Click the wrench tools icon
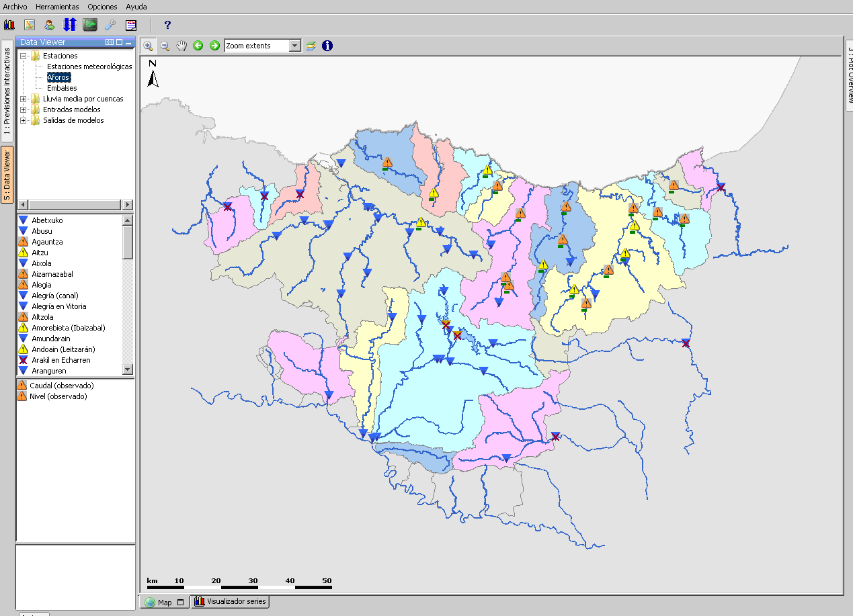The height and width of the screenshot is (616, 853). [x=110, y=25]
